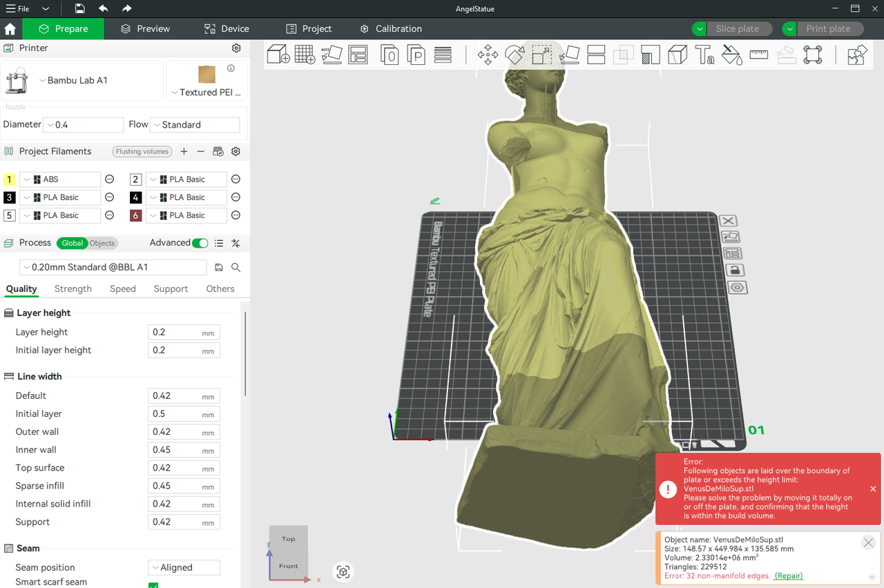Click the Flushing volumes button
Image resolution: width=884 pixels, height=588 pixels.
pos(142,152)
